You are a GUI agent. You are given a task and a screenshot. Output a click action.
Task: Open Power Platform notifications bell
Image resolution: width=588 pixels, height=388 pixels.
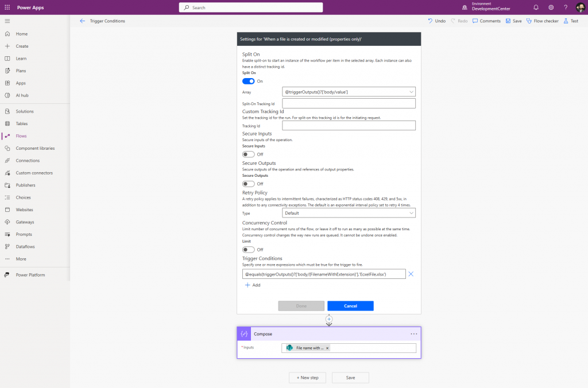coord(535,7)
